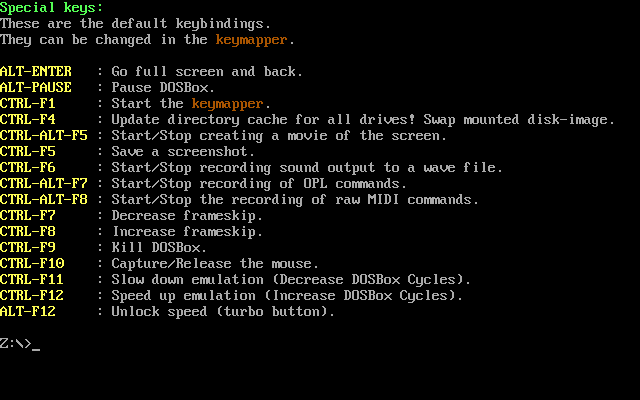Click keymapper in the CTRL-F1 line
This screenshot has width=640, height=400.
click(x=227, y=104)
